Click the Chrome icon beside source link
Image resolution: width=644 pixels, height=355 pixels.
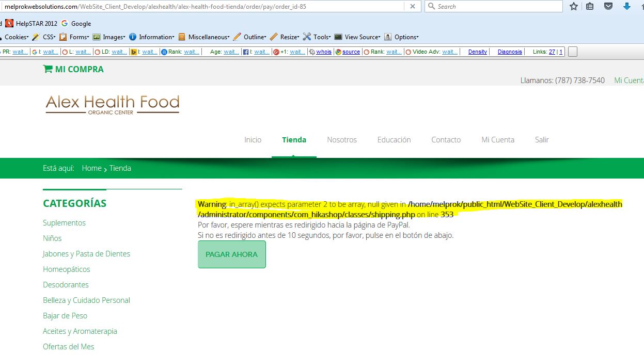pyautogui.click(x=338, y=52)
